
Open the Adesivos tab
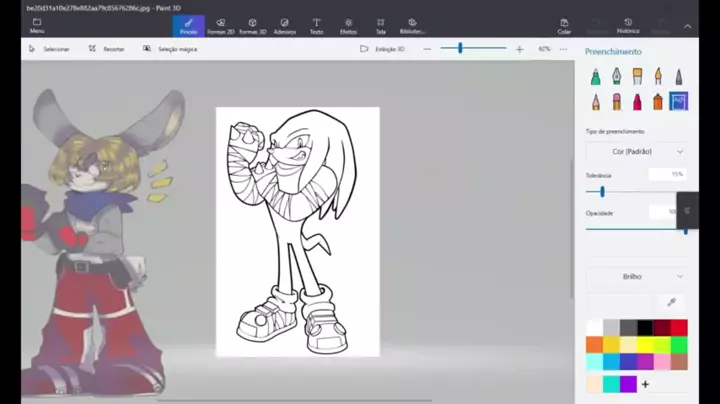coord(284,25)
